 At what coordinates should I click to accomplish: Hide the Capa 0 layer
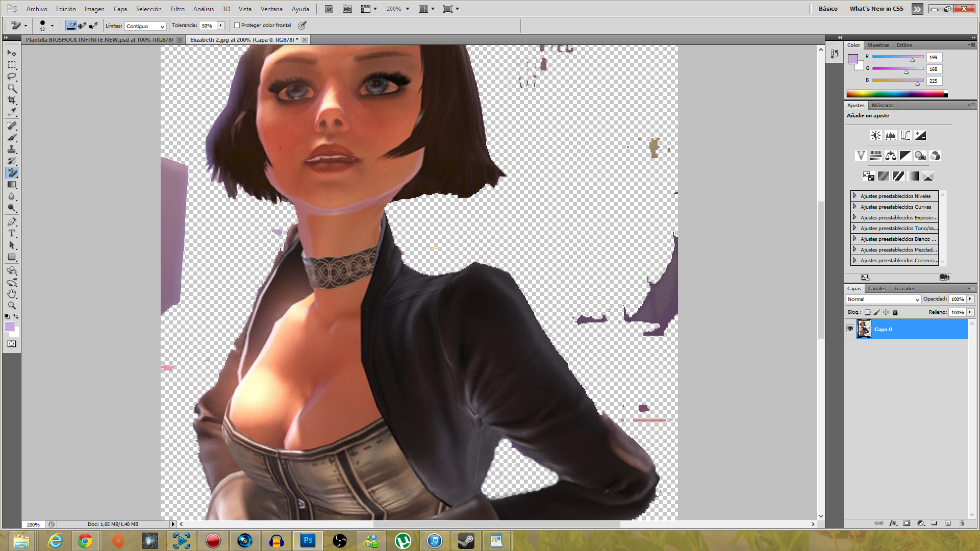[850, 329]
